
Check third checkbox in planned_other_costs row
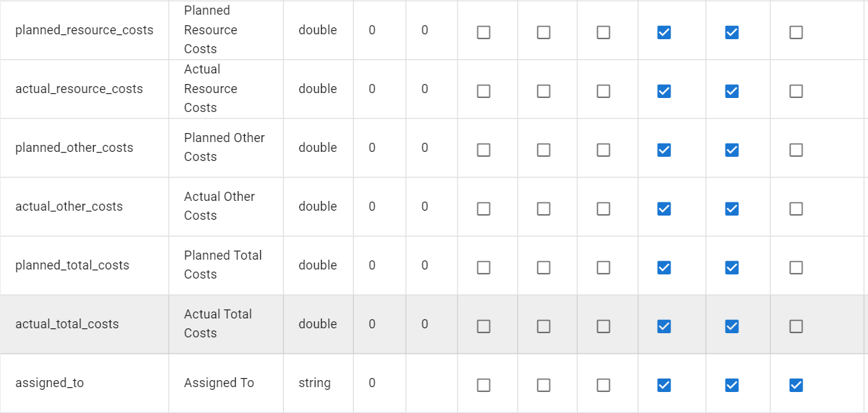(604, 150)
